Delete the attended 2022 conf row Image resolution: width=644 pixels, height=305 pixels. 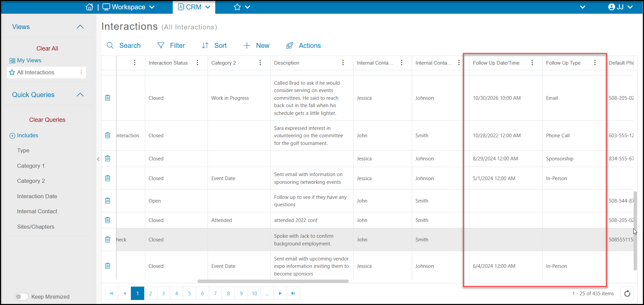108,220
